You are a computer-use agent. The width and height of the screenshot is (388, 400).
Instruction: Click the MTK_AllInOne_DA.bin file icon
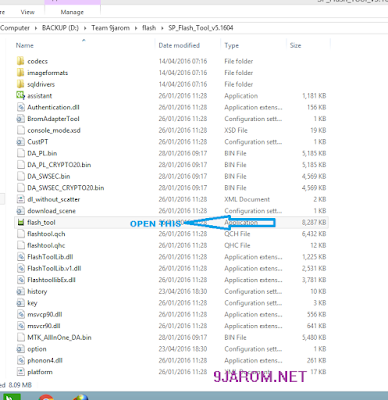click(x=20, y=337)
